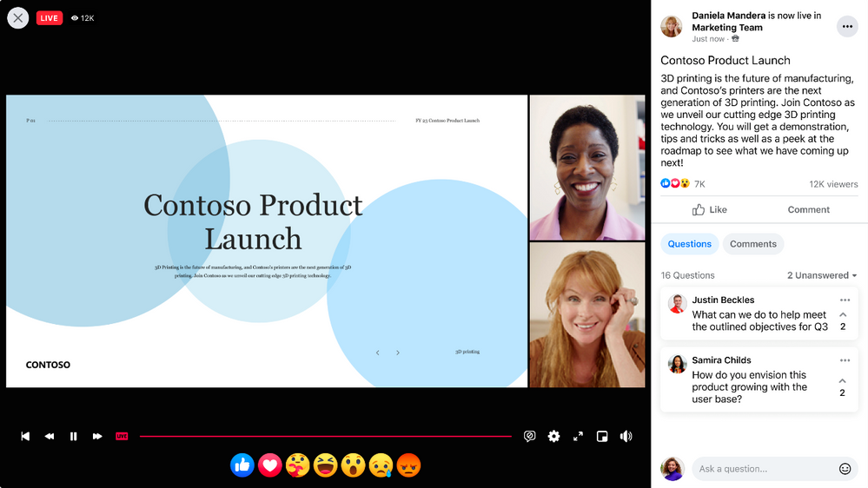Send an Angry reaction

point(408,465)
